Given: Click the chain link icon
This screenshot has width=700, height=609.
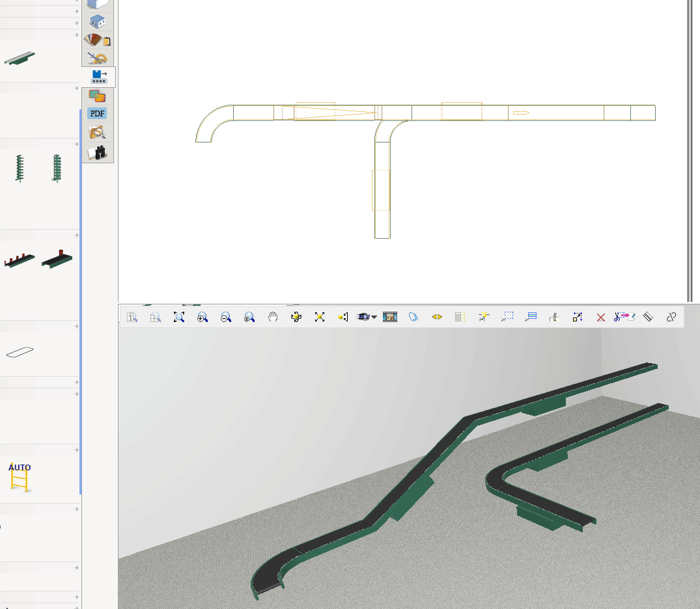Looking at the screenshot, I should point(671,318).
